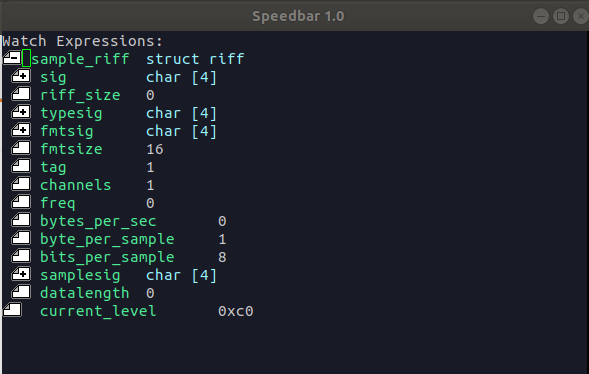The width and height of the screenshot is (589, 374).
Task: Expand the fmtsig char array
Action: coord(21,130)
